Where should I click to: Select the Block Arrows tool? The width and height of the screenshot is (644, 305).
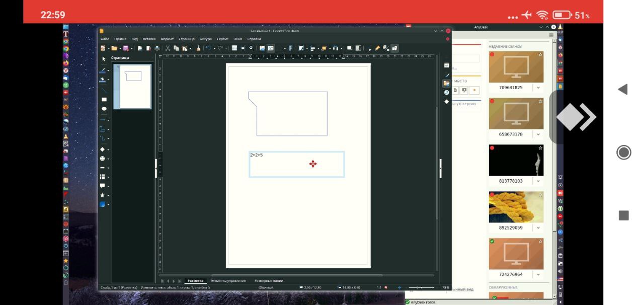pyautogui.click(x=103, y=168)
